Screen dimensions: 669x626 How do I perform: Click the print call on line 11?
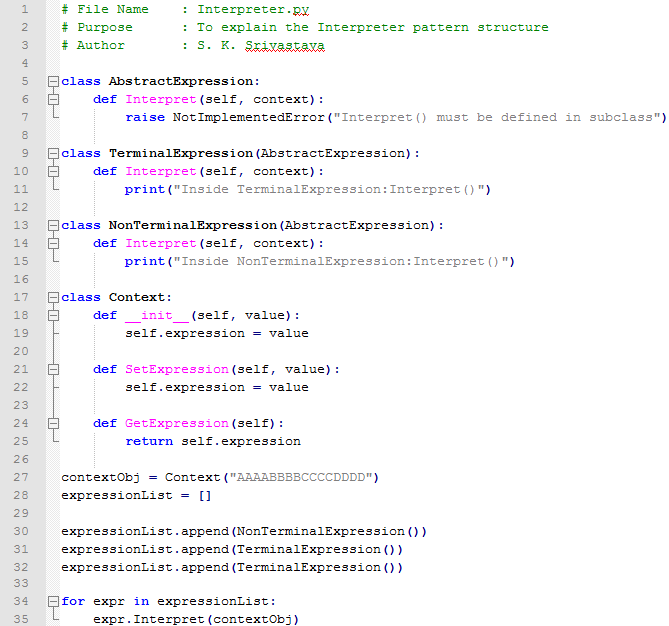(145, 189)
